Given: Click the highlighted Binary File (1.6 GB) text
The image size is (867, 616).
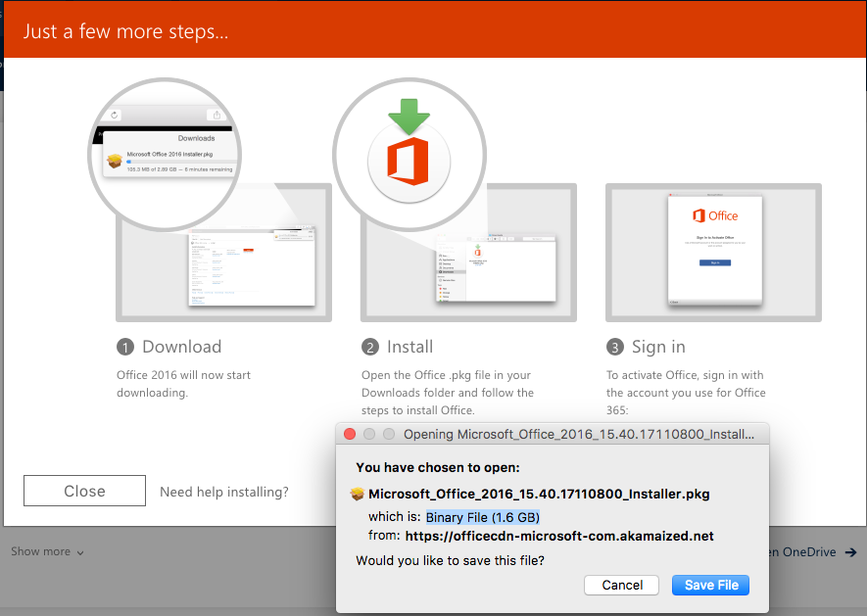Looking at the screenshot, I should click(x=482, y=517).
